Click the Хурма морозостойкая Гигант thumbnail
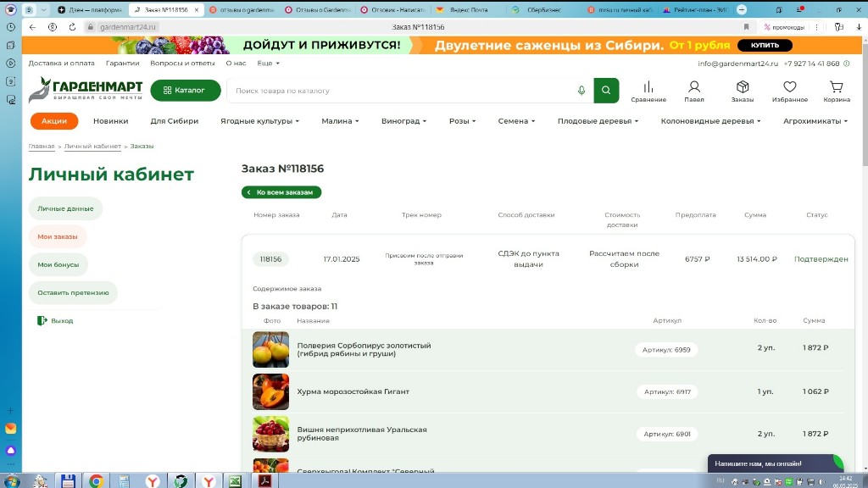This screenshot has height=488, width=868. [x=270, y=391]
